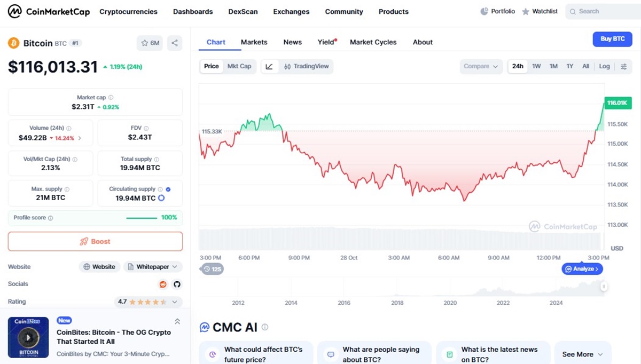Open the Exchanges menu
Screen dimensions: 641x364
(291, 11)
